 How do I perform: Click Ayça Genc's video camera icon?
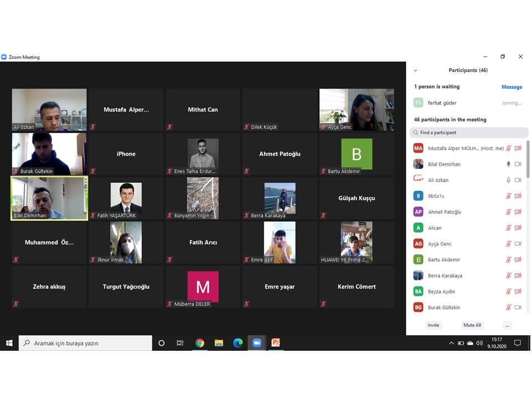pos(518,244)
